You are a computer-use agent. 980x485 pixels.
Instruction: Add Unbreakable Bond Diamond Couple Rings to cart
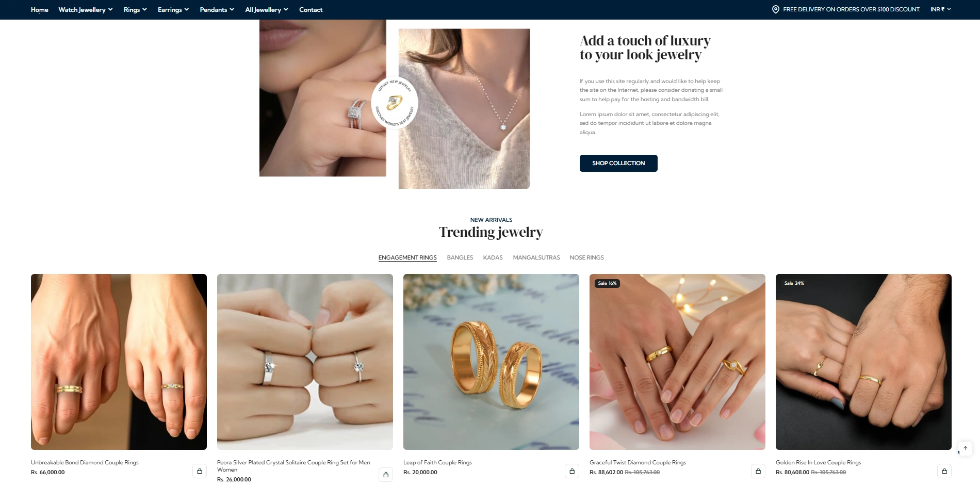click(200, 471)
